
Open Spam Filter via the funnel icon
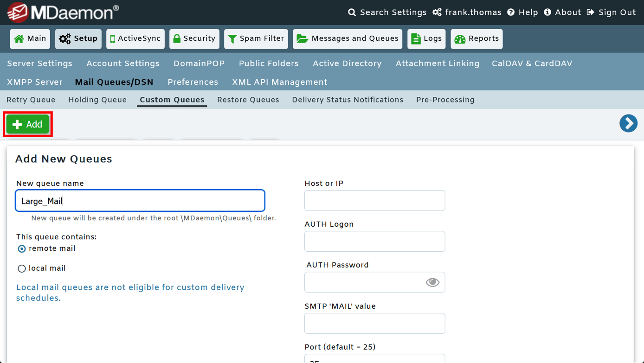pyautogui.click(x=232, y=38)
